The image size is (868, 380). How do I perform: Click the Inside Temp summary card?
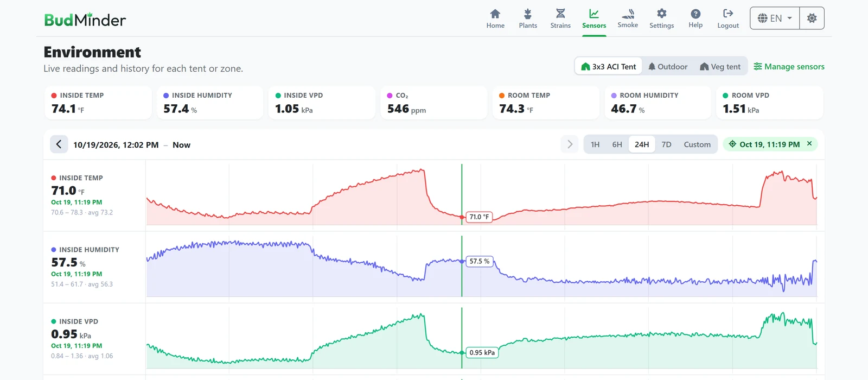tap(98, 103)
